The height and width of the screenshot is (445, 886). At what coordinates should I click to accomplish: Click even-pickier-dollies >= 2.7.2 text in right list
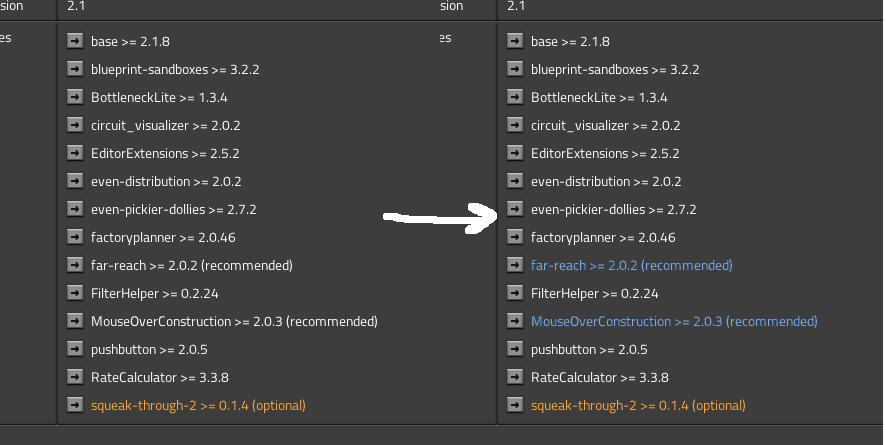614,210
